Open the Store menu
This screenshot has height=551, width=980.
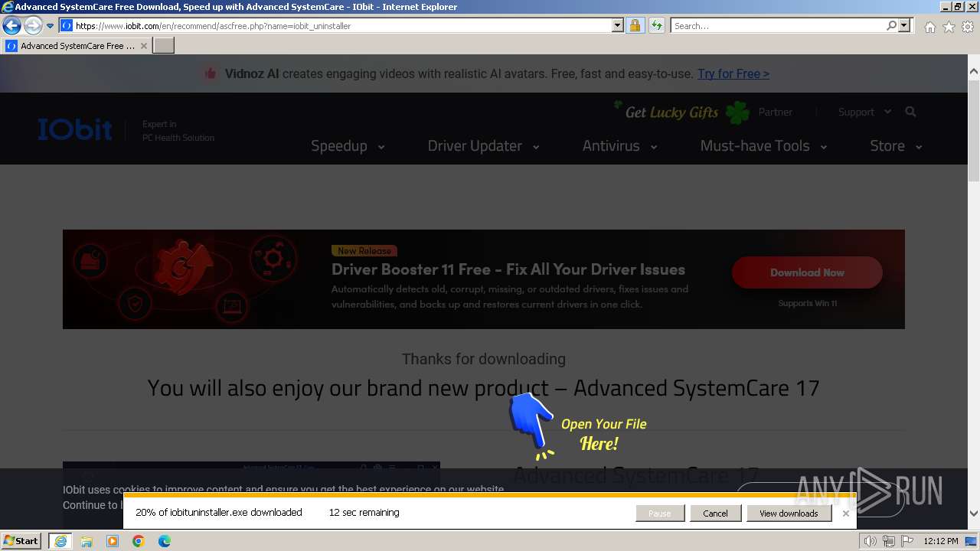896,145
